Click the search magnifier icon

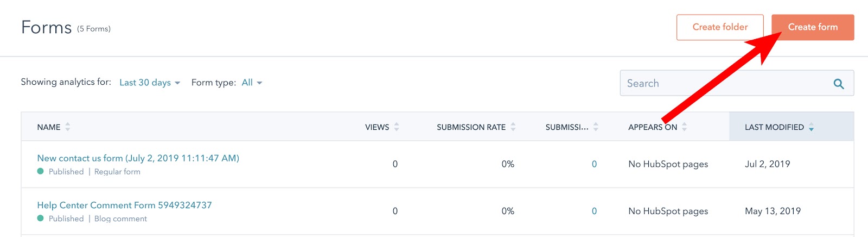(x=838, y=84)
